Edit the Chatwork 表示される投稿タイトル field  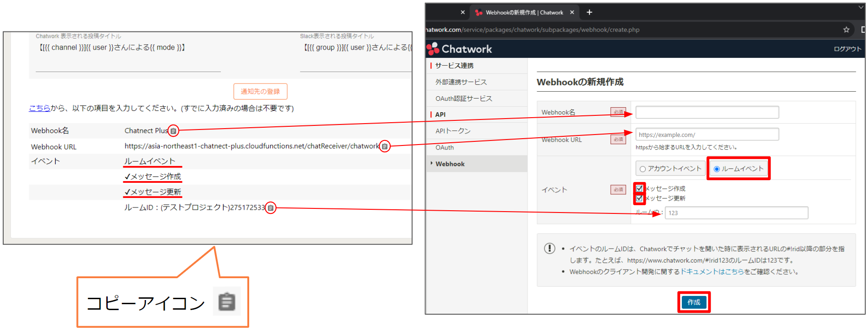pyautogui.click(x=128, y=57)
